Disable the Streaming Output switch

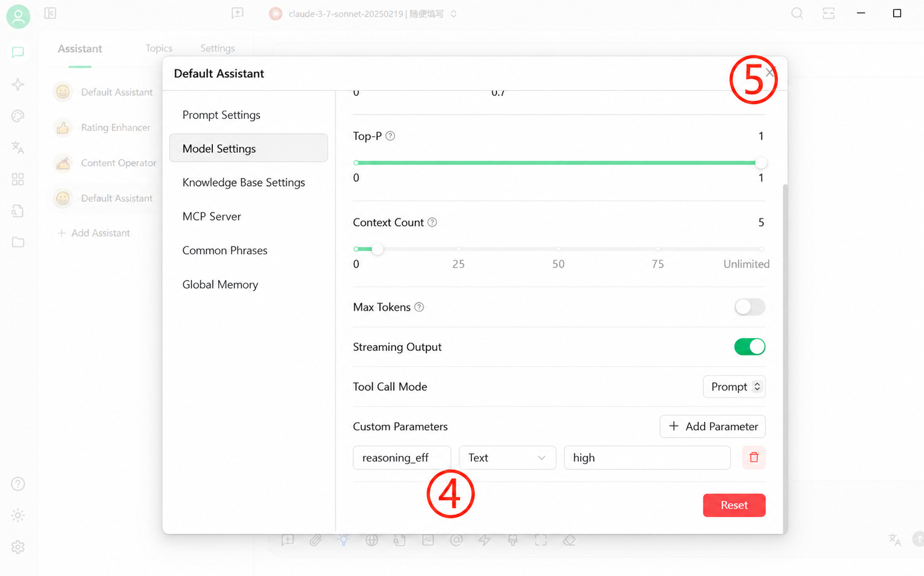tap(749, 347)
